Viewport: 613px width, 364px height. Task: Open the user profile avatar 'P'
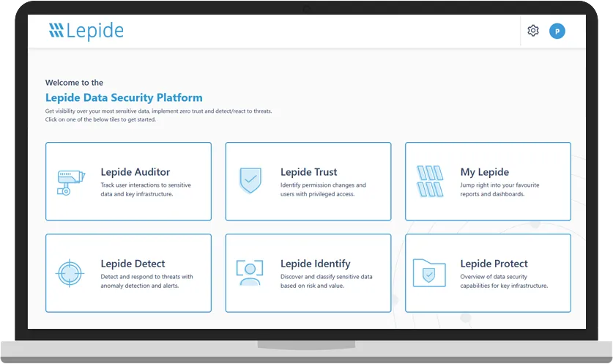tap(557, 31)
